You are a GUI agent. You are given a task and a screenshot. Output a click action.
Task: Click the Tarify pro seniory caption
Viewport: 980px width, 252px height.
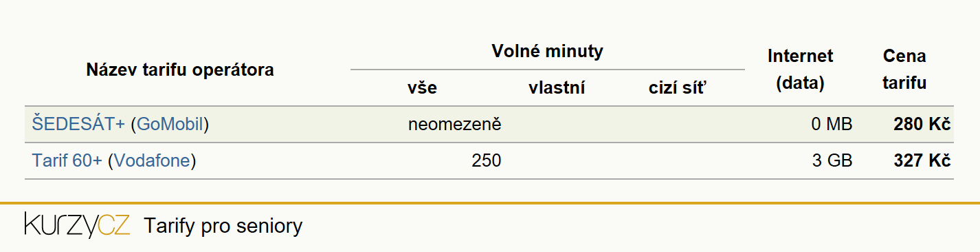tap(223, 226)
